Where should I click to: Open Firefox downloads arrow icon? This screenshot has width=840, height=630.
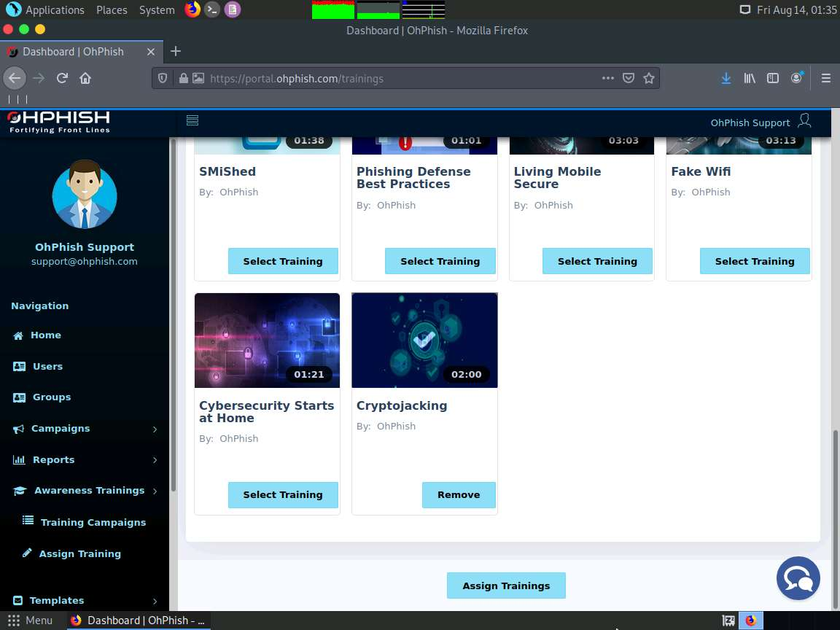pyautogui.click(x=726, y=78)
